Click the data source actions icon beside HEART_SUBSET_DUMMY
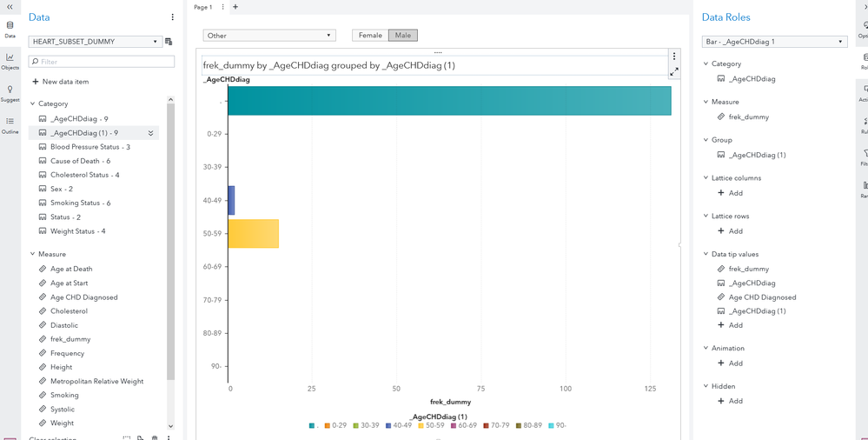Screen dimensions: 868x440 pos(169,42)
